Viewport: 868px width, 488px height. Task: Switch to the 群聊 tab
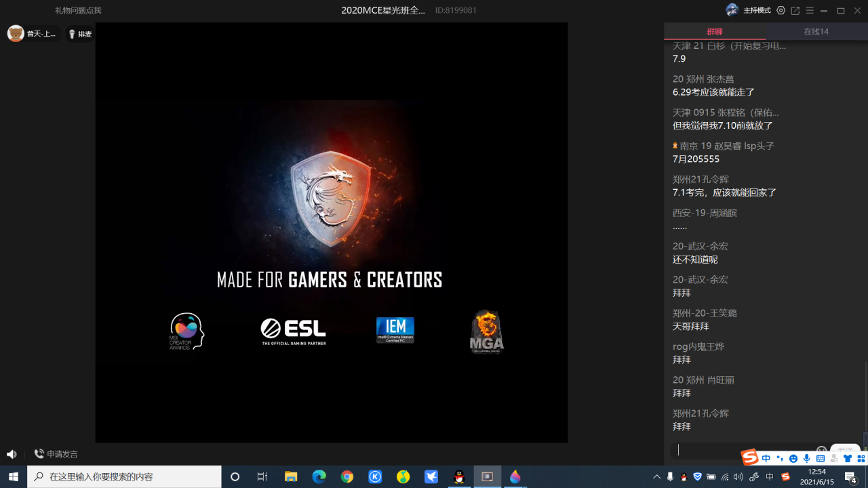(x=715, y=31)
